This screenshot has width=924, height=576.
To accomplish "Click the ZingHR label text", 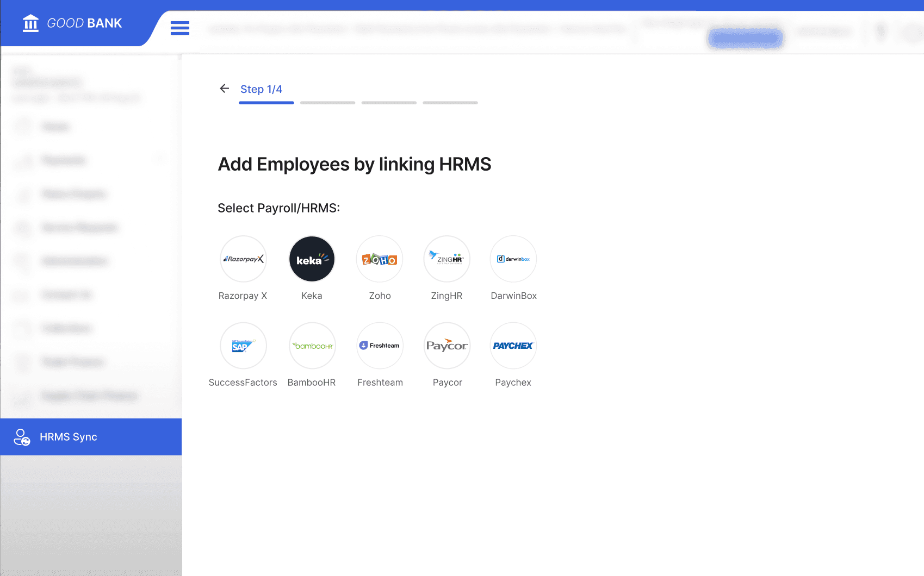I will pyautogui.click(x=447, y=296).
